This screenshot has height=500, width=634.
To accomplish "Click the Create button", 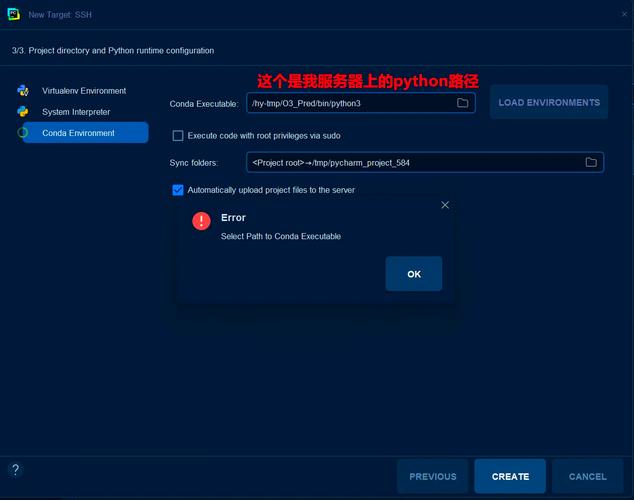I will [x=510, y=476].
